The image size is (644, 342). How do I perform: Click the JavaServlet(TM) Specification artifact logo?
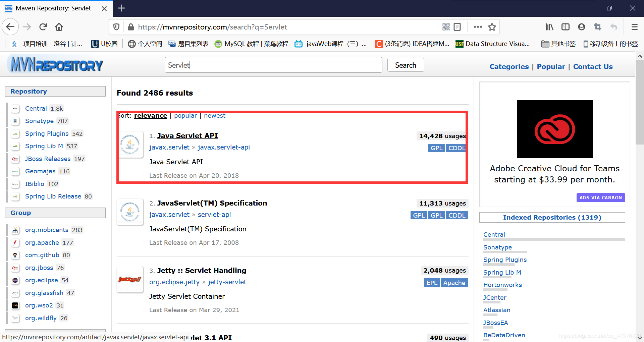click(x=130, y=212)
